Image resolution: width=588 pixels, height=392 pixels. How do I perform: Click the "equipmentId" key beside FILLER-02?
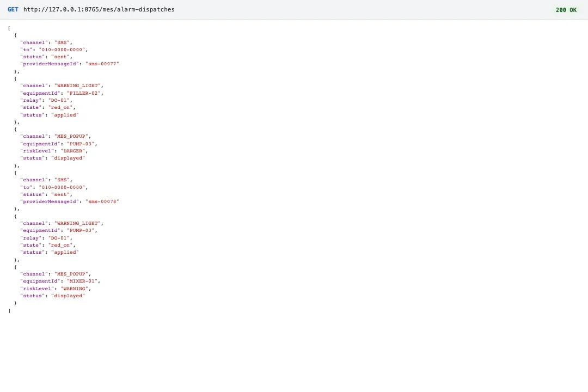(40, 93)
